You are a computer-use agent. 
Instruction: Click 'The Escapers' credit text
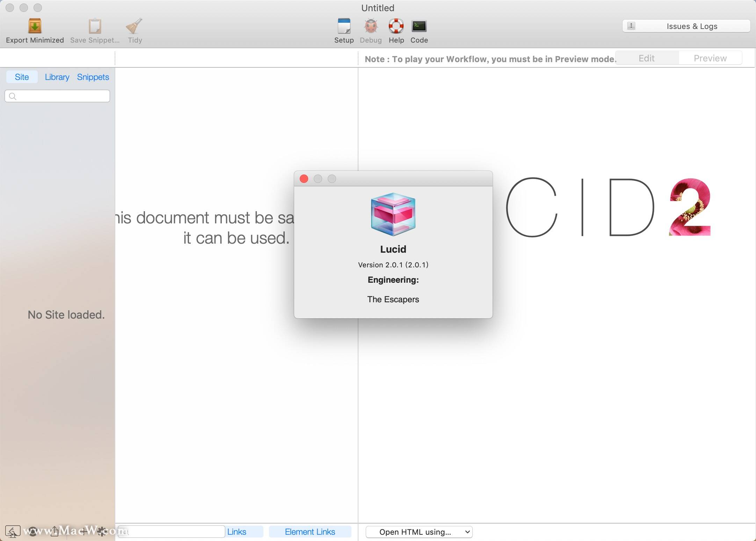(393, 299)
